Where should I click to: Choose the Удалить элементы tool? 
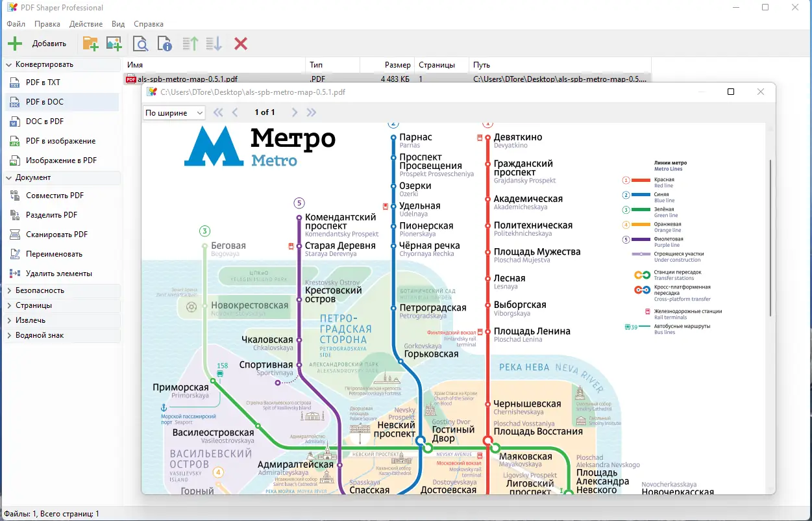tap(62, 273)
